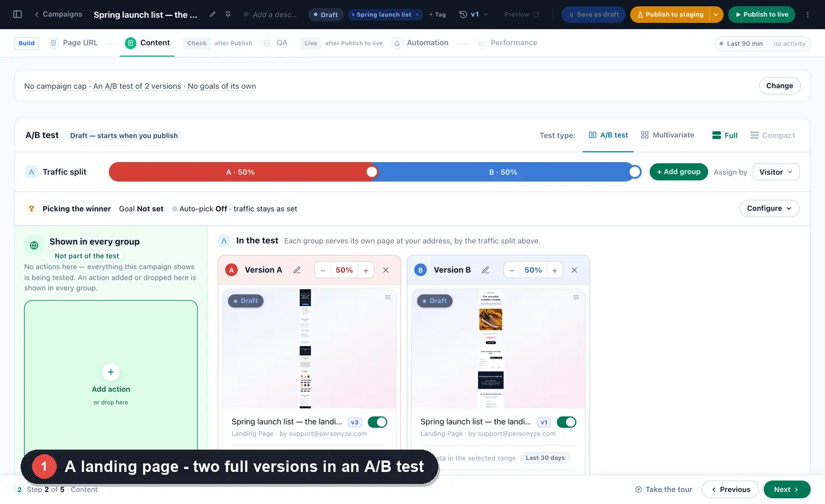Expand the Publish to staging arrow
The width and height of the screenshot is (825, 504).
(x=716, y=14)
